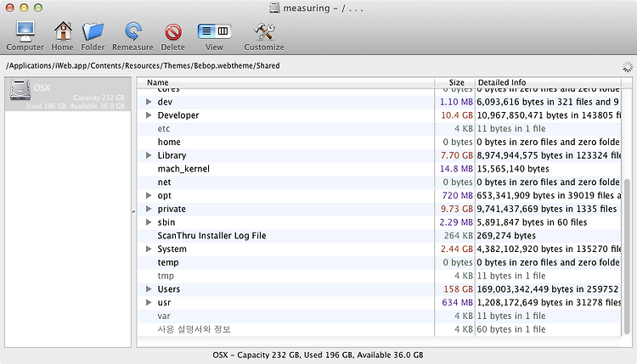The width and height of the screenshot is (637, 364).
Task: Expand the Library folder
Action: tap(149, 155)
